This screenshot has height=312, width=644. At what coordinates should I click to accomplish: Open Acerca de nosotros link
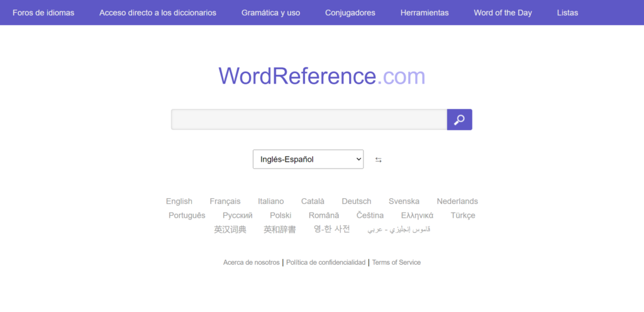coord(251,262)
